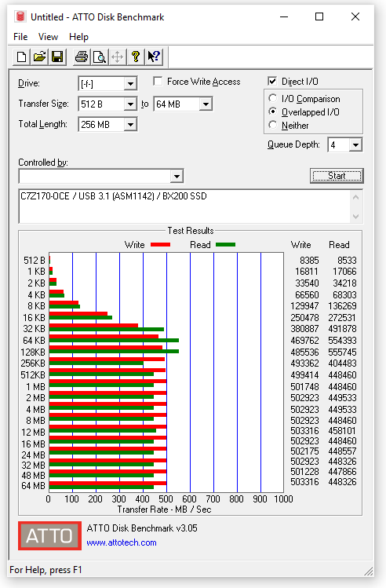This screenshot has height=588, width=386.
Task: Close the ATTO Disk Benchmark window
Action: point(355,16)
